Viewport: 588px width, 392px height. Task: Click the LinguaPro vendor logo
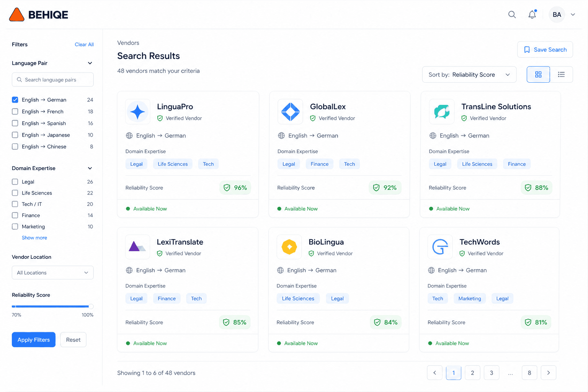click(138, 112)
